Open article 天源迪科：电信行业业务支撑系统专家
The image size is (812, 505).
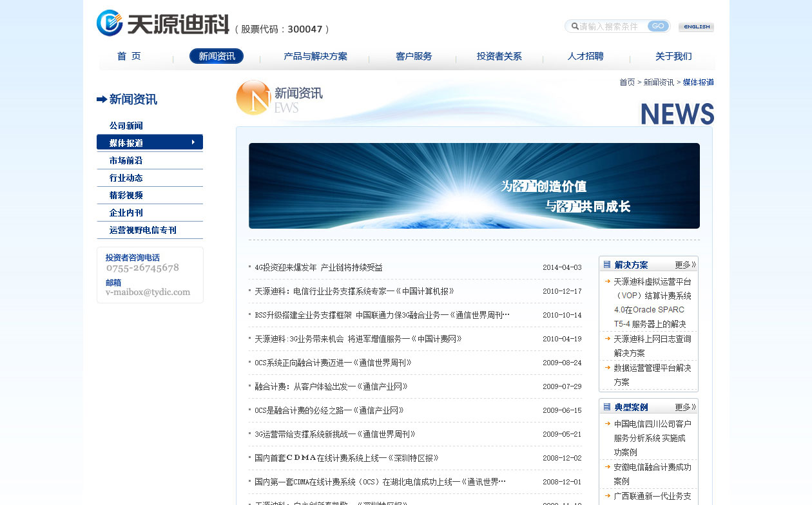click(x=354, y=291)
